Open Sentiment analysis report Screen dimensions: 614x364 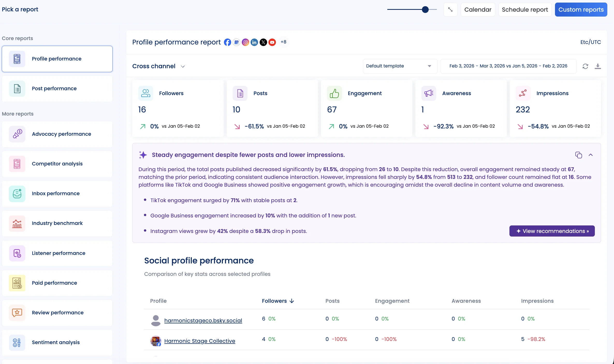[57, 343]
